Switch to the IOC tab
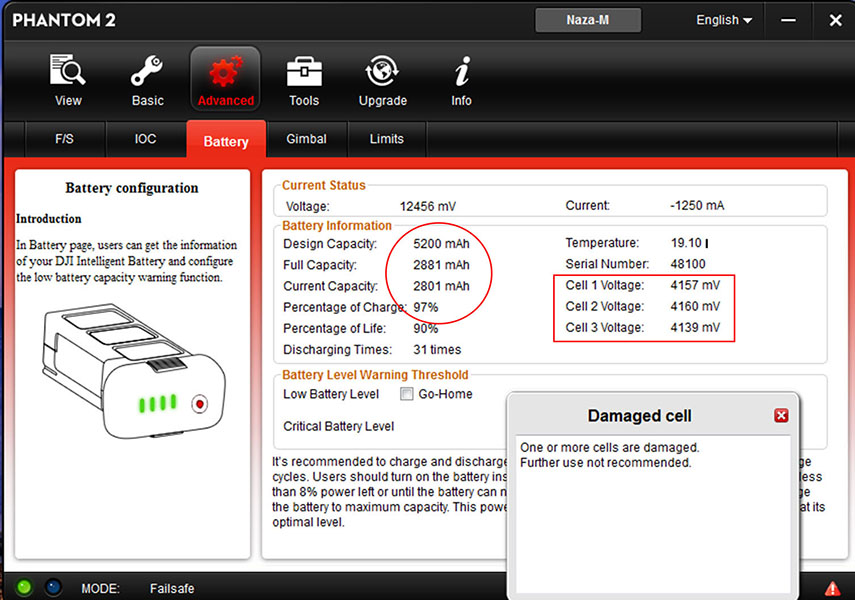Image resolution: width=855 pixels, height=600 pixels. click(x=145, y=139)
